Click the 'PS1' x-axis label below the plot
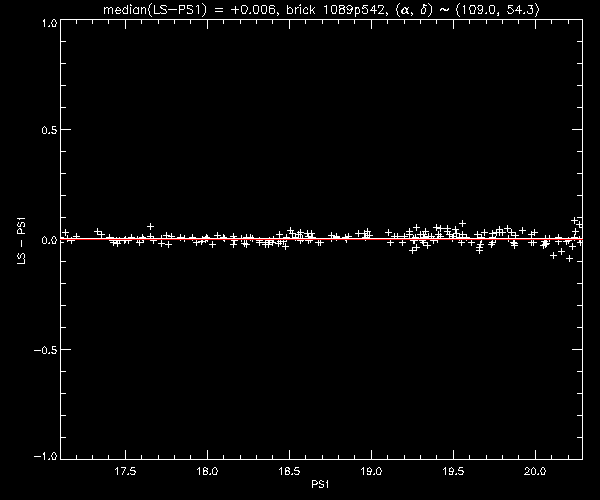Image resolution: width=600 pixels, height=500 pixels. pyautogui.click(x=320, y=484)
